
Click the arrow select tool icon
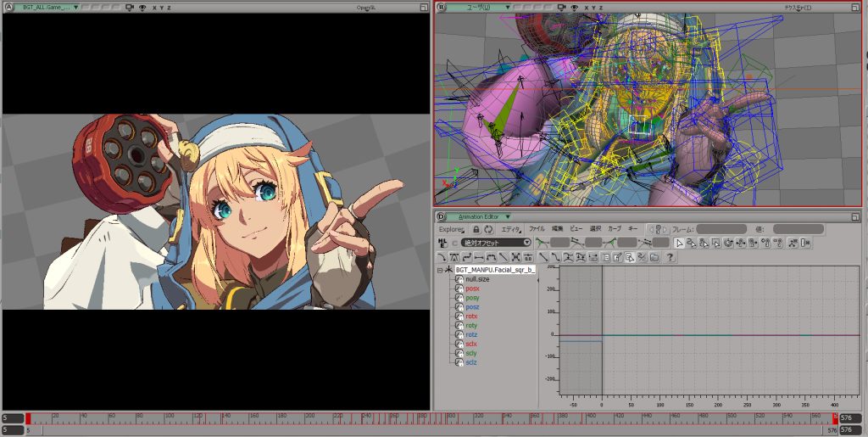coord(679,243)
